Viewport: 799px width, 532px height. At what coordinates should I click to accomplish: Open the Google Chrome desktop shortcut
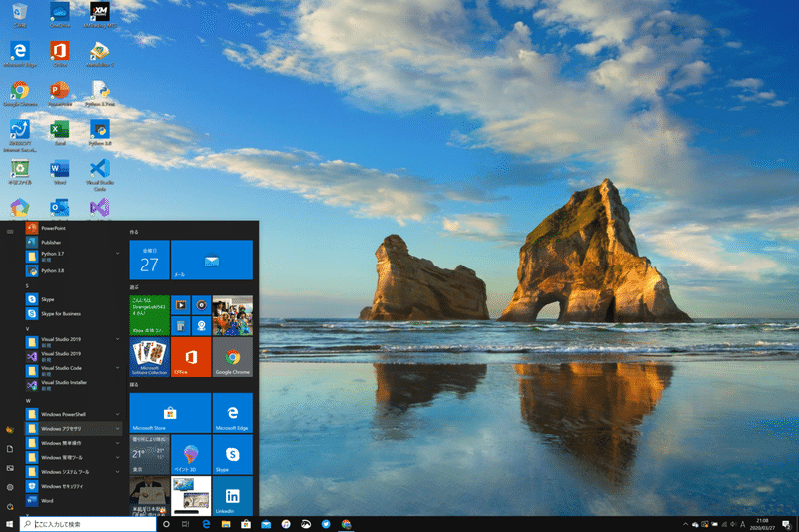(x=20, y=93)
